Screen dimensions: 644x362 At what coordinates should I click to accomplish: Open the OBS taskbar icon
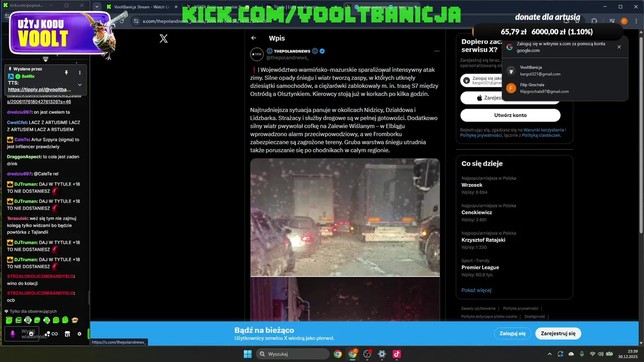pyautogui.click(x=367, y=354)
